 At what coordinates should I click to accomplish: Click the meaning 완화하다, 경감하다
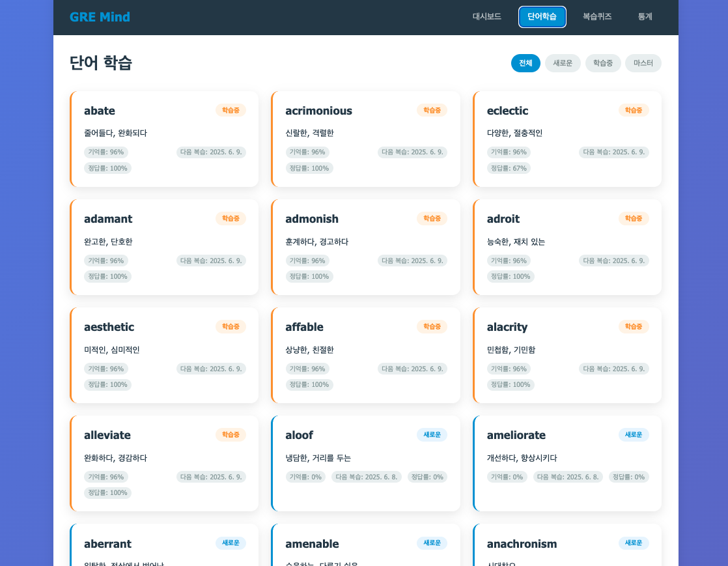[116, 459]
